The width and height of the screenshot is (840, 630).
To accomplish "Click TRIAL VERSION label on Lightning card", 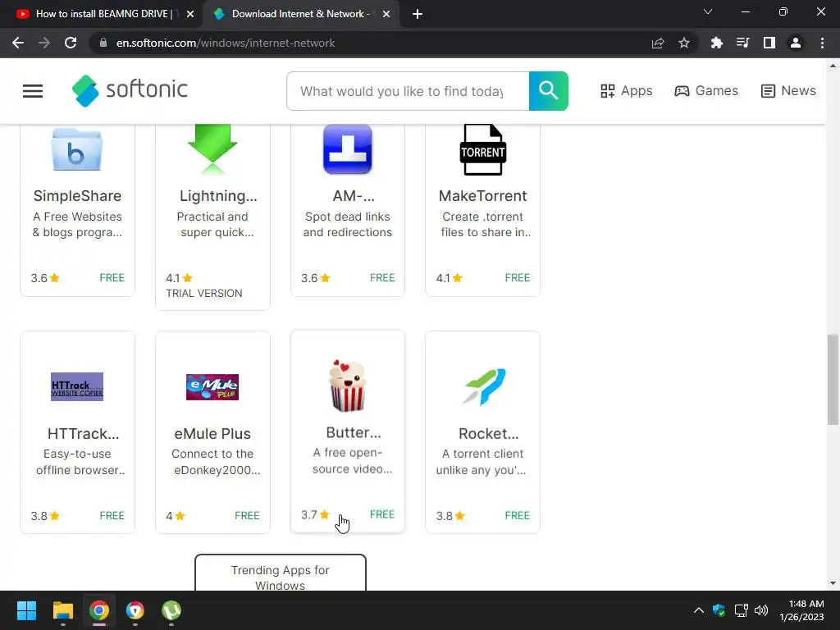I will (x=204, y=293).
